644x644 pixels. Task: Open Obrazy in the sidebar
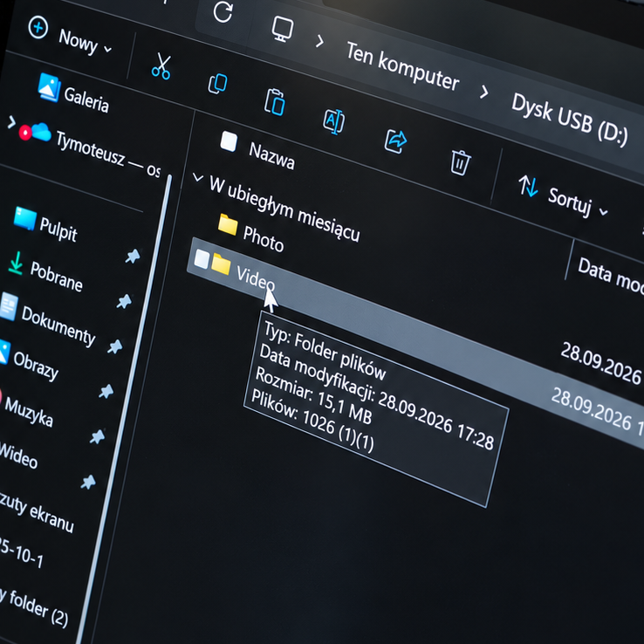click(36, 367)
